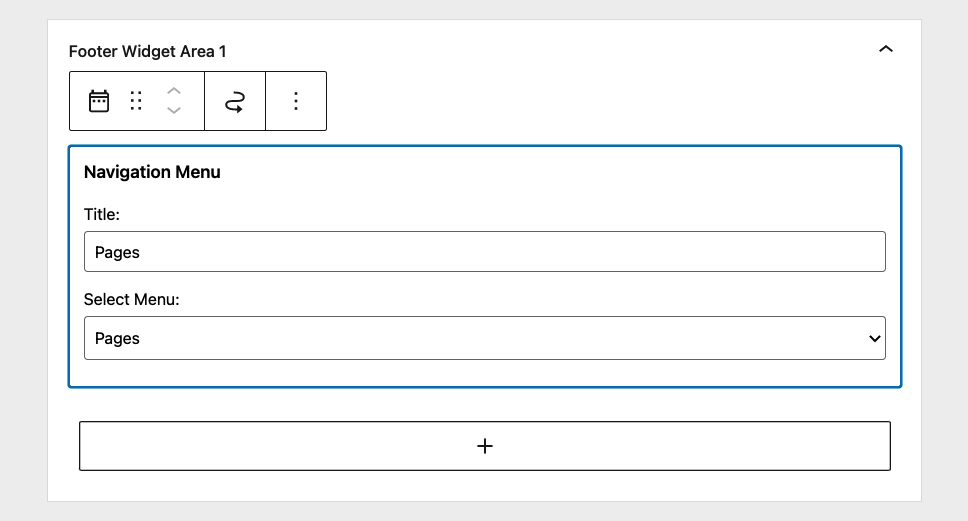Open the three-dot block options menu
The image size is (968, 521).
pos(296,101)
